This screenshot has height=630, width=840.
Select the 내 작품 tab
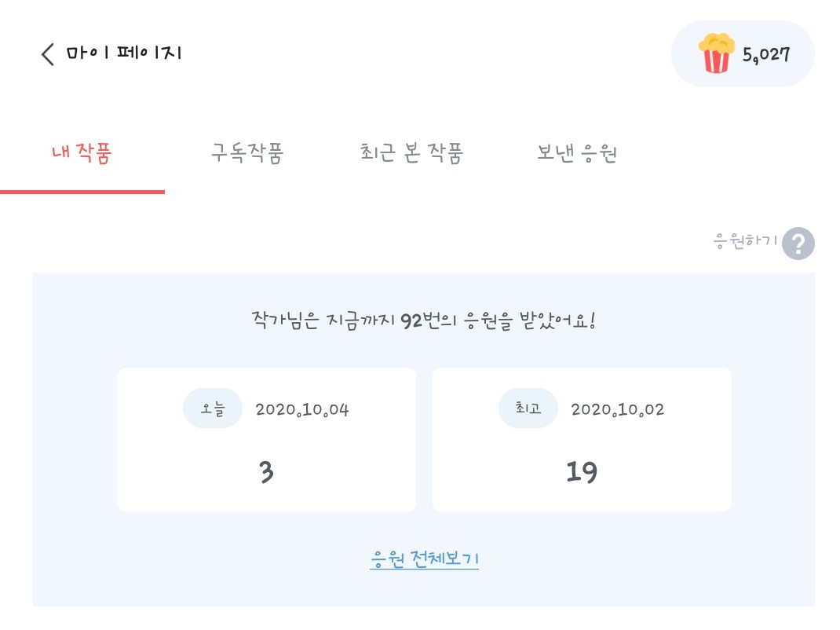[82, 153]
